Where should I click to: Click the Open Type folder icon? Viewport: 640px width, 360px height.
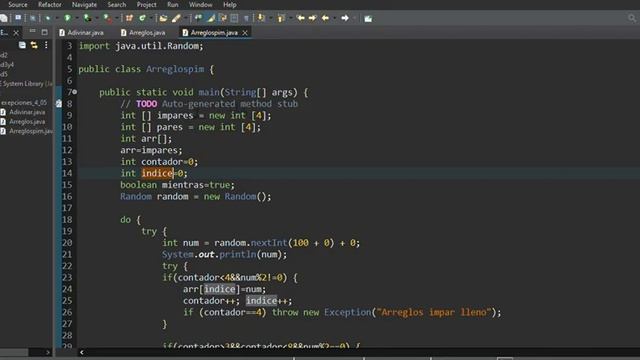[x=163, y=18]
